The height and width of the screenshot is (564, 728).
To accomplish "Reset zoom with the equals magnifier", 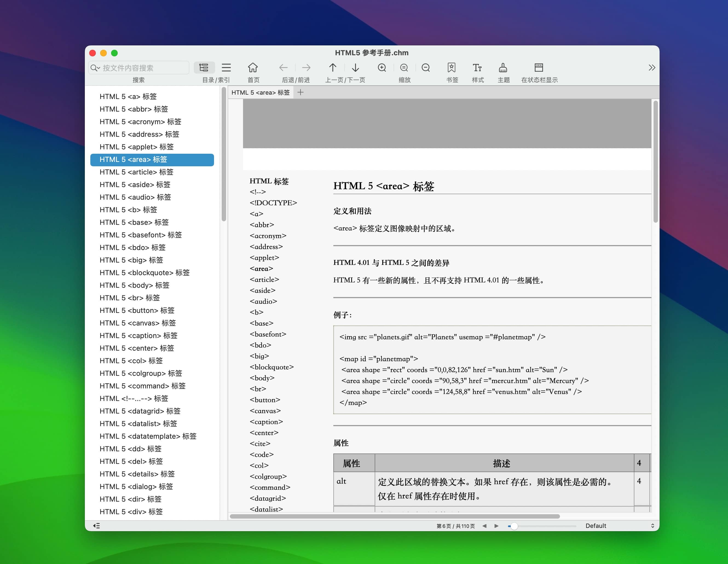I will 404,68.
